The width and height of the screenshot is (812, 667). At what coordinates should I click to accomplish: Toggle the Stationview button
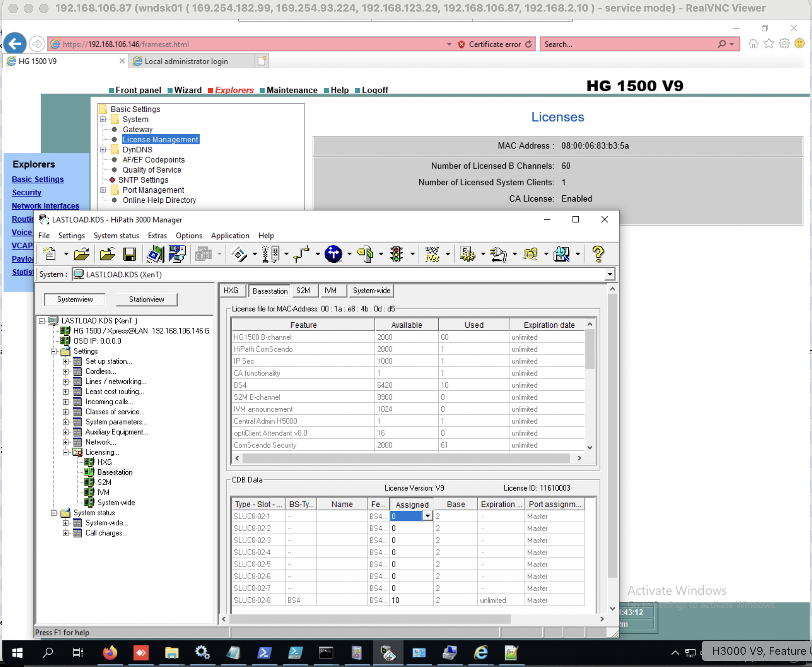146,299
